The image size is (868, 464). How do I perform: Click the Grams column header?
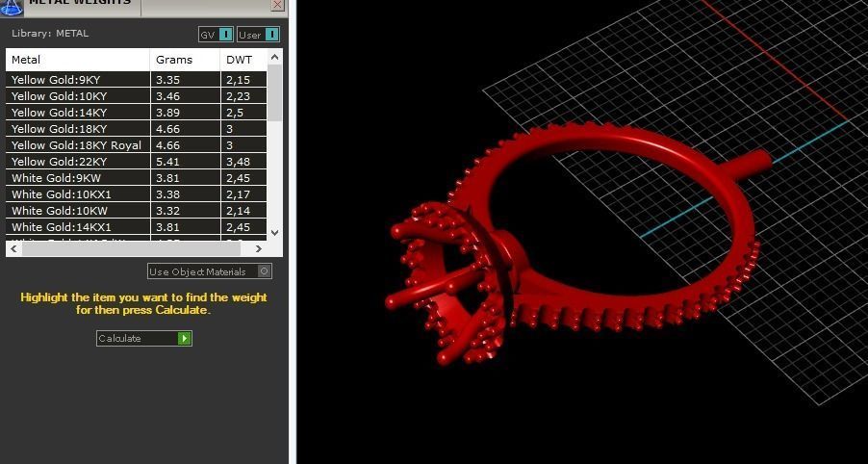(x=185, y=60)
